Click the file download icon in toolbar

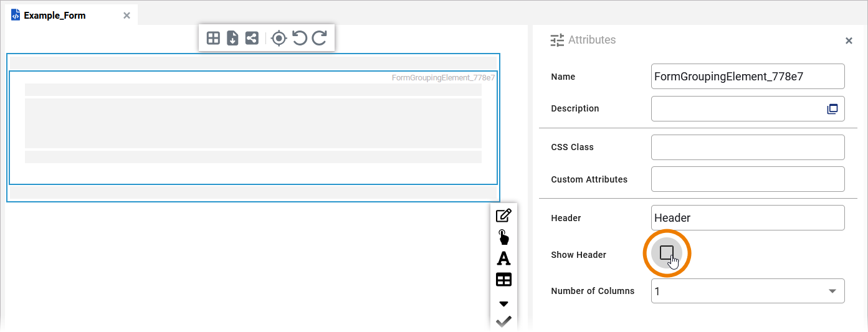pos(232,39)
